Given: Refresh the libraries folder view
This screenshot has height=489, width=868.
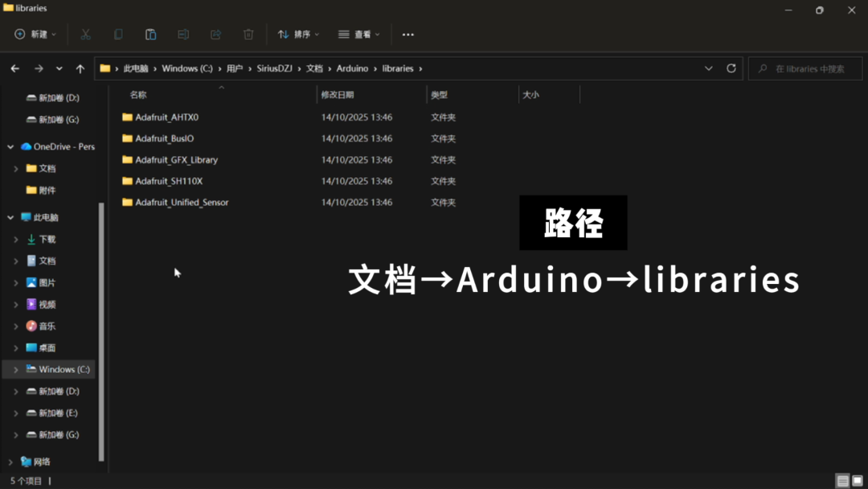Looking at the screenshot, I should click(x=731, y=68).
